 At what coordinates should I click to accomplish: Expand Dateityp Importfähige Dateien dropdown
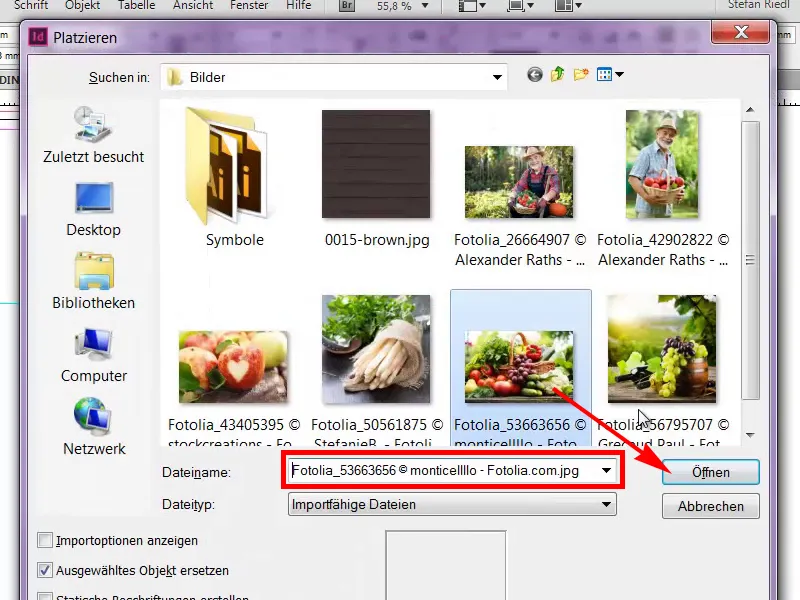(x=606, y=505)
